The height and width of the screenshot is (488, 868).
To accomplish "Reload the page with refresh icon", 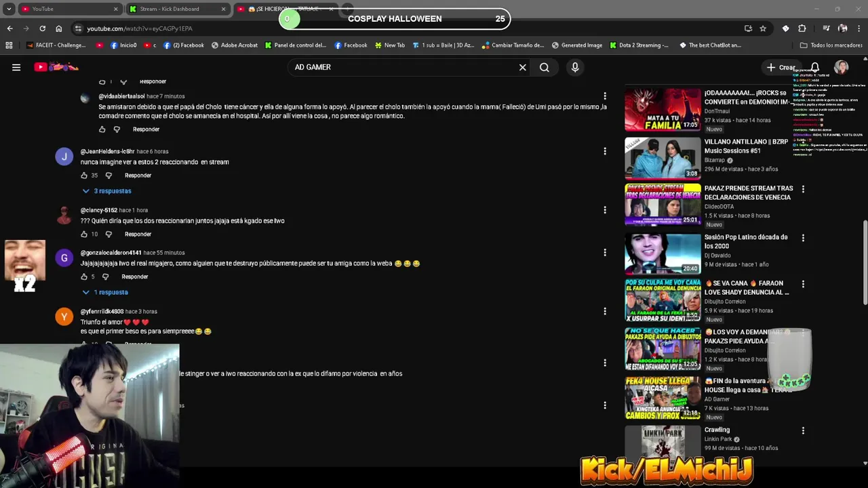I will (42, 28).
